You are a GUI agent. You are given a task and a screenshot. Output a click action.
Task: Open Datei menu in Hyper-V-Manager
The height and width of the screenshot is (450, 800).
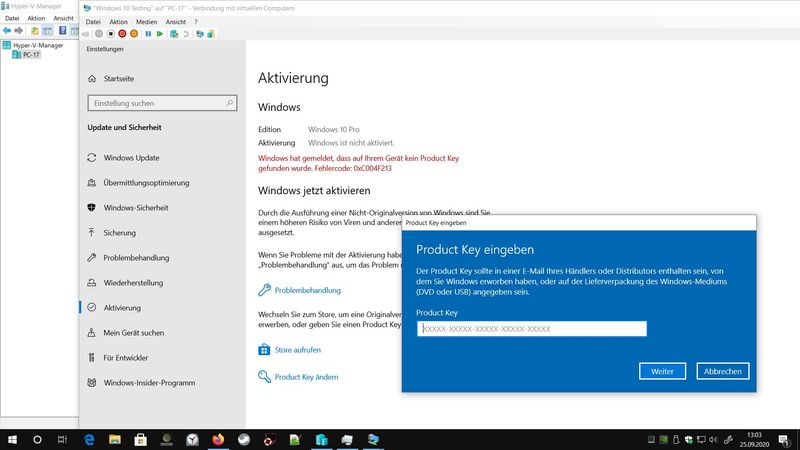(x=12, y=18)
